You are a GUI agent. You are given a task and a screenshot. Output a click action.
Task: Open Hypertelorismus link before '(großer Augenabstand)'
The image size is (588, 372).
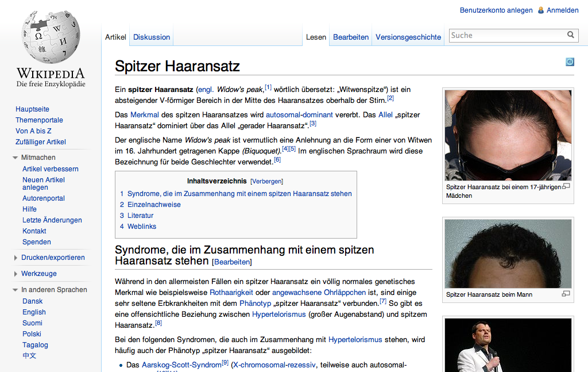(x=279, y=314)
